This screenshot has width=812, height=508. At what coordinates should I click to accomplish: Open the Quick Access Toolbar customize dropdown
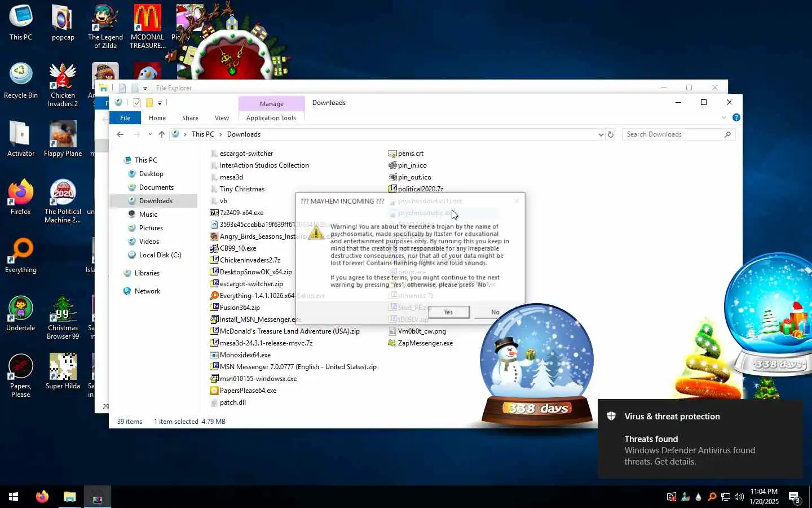pos(160,103)
